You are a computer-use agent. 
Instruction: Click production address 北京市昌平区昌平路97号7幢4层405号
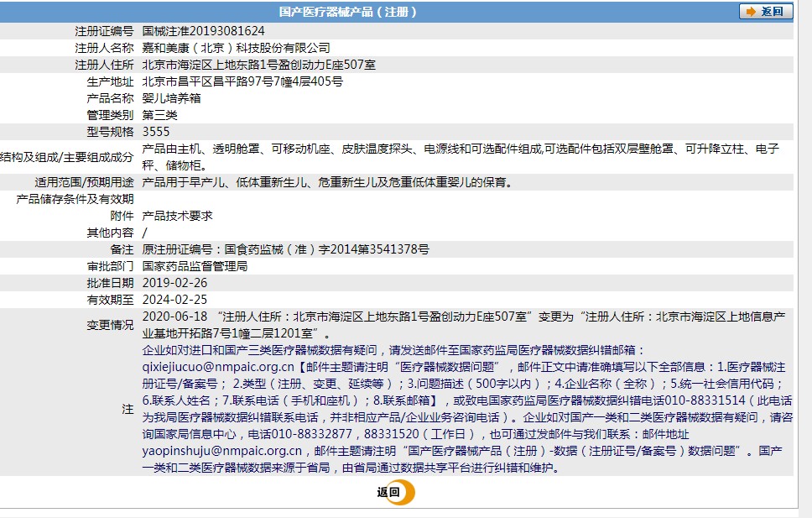(x=242, y=81)
